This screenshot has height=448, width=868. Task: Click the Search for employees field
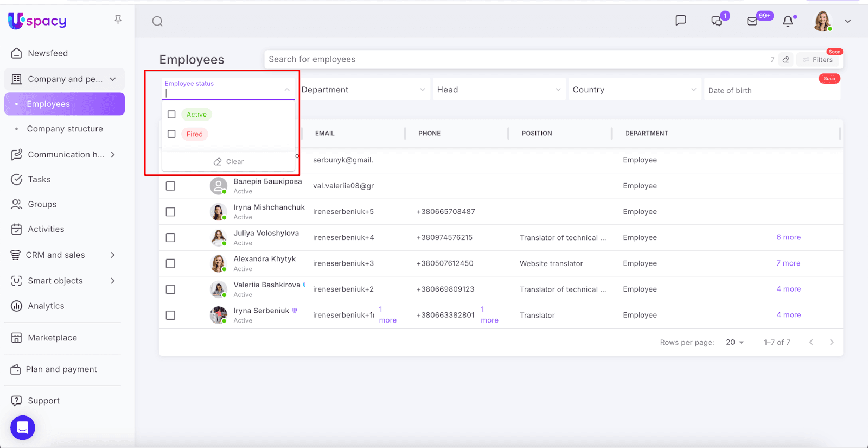coord(515,59)
